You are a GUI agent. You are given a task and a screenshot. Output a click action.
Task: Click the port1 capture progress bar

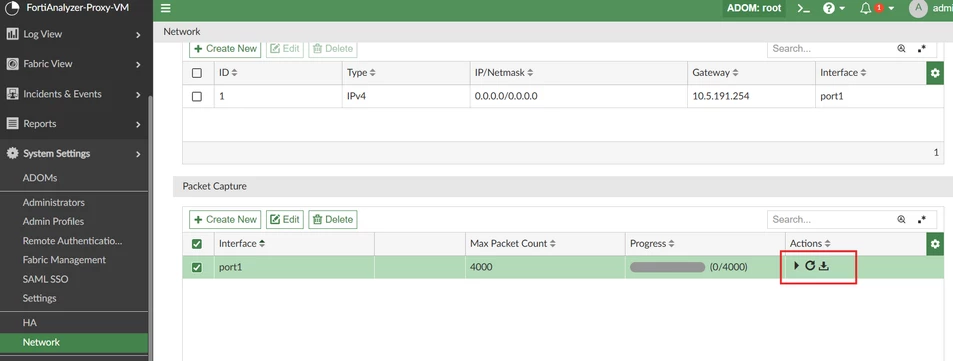tap(667, 267)
